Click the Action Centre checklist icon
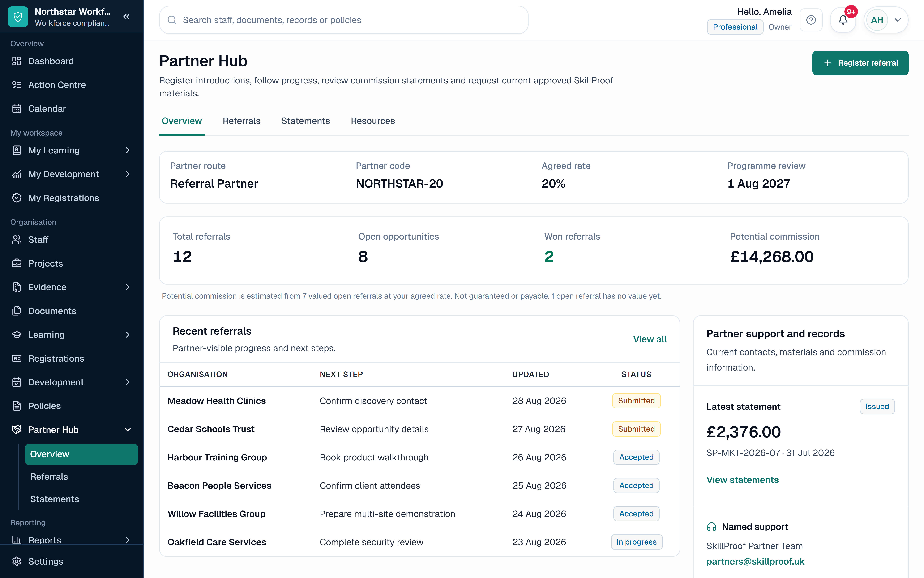This screenshot has width=924, height=578. (16, 85)
